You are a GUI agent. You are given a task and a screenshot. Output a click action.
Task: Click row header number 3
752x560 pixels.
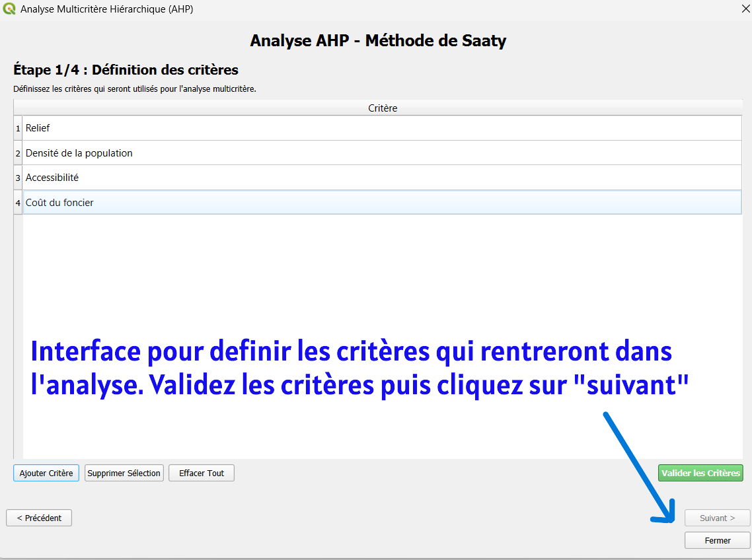pos(18,178)
